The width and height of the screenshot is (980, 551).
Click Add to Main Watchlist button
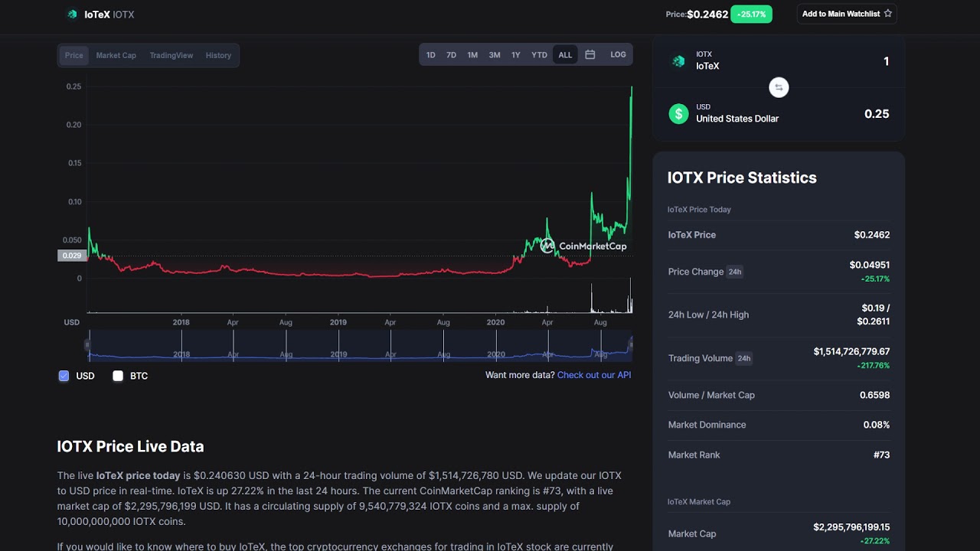tap(845, 14)
